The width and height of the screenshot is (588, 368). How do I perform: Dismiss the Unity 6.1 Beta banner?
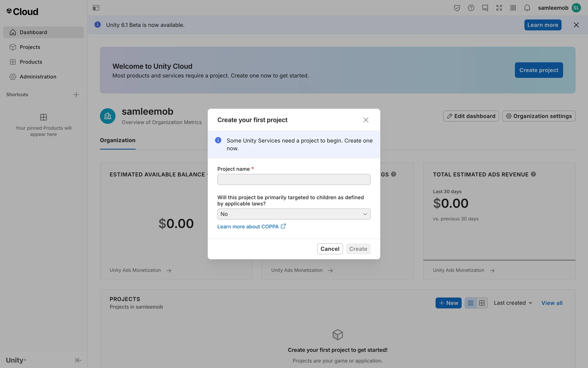click(x=576, y=25)
